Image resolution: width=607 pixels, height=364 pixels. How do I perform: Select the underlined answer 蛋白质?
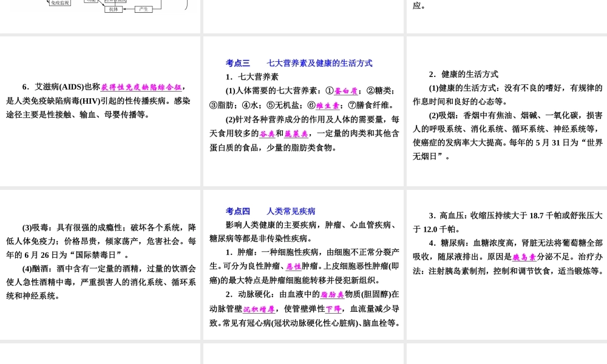346,91
